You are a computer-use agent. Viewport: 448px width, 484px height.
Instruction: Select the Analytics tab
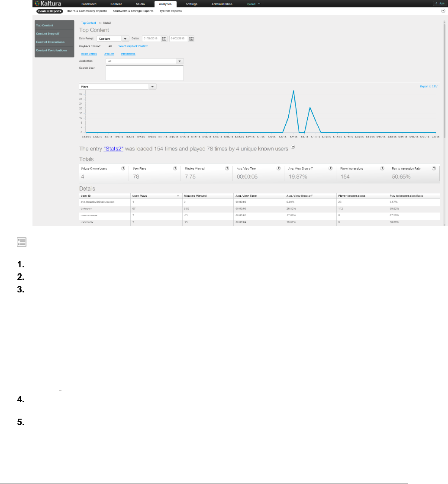pyautogui.click(x=165, y=4)
